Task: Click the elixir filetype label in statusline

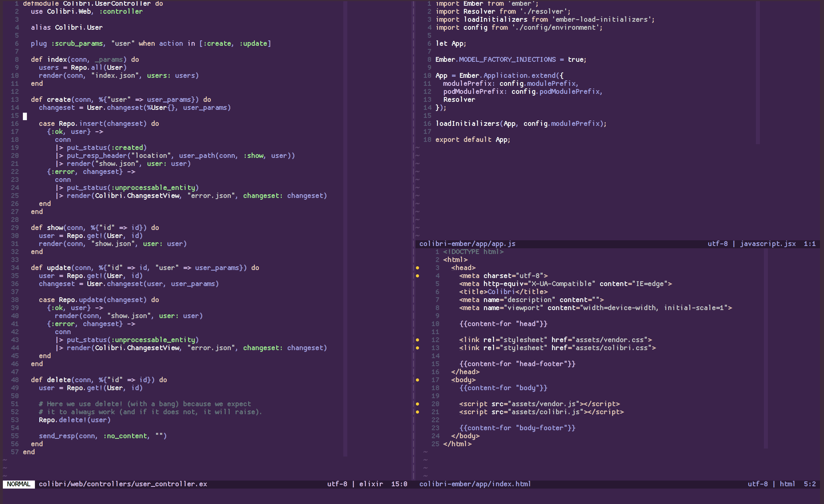Action: 371,484
